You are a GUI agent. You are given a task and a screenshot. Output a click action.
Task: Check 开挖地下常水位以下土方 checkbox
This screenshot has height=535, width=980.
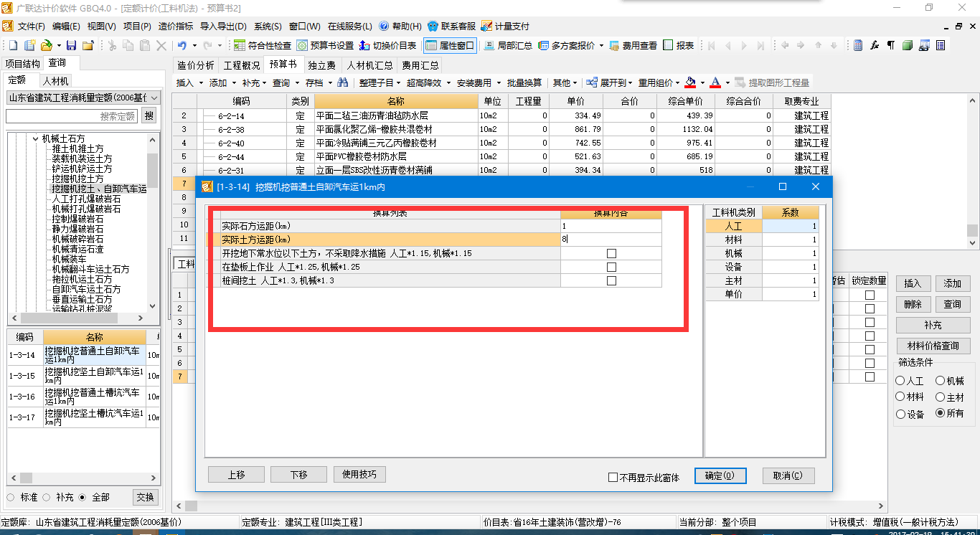(x=611, y=253)
